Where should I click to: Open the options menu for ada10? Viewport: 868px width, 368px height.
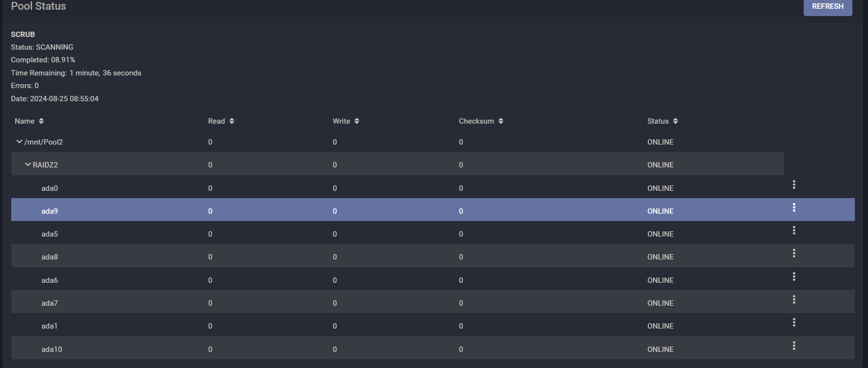coord(794,346)
